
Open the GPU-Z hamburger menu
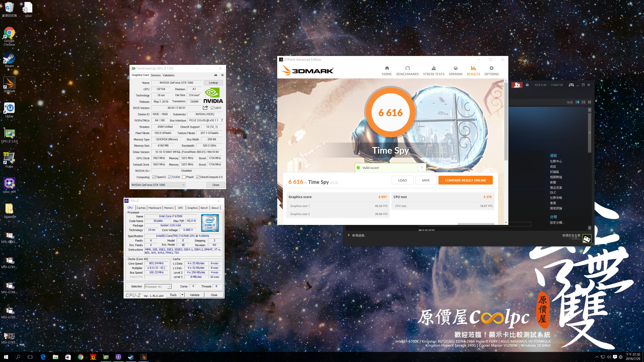coord(222,75)
